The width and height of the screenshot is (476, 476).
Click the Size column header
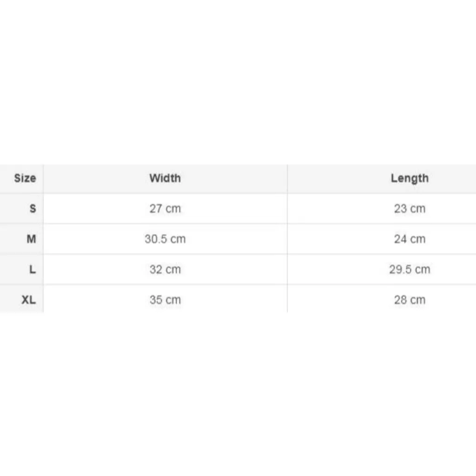(x=25, y=178)
